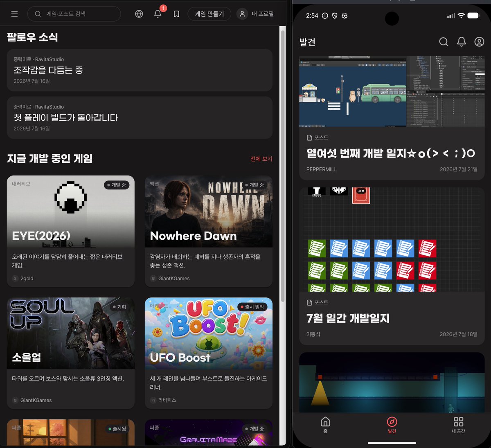
Task: Click the info icon in phone status bar
Action: pyautogui.click(x=325, y=16)
